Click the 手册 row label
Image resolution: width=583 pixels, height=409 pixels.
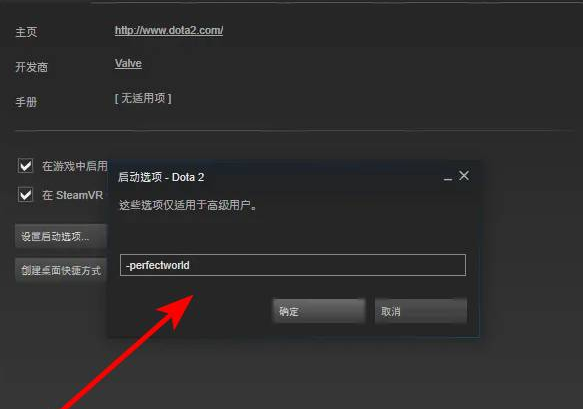pos(26,102)
